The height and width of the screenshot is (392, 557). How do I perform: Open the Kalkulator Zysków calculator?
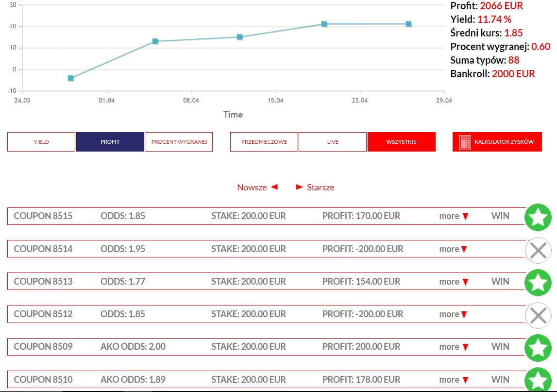click(x=497, y=142)
